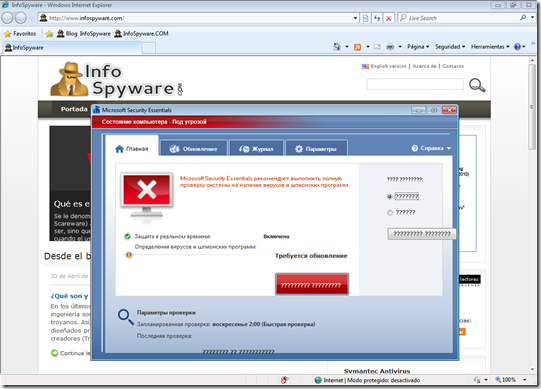This screenshot has width=541, height=389.
Task: Switch to the Журнал tab
Action: 256,149
